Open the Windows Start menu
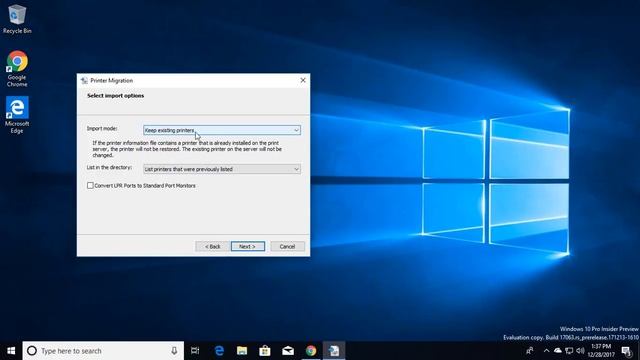The height and width of the screenshot is (360, 640). coord(11,351)
